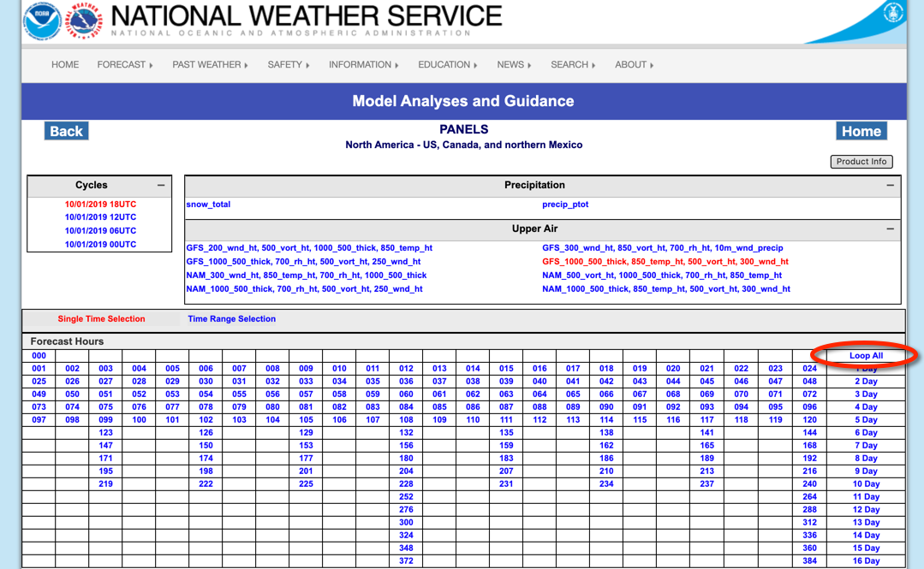The width and height of the screenshot is (924, 569).
Task: Click the blue Home button
Action: [861, 131]
